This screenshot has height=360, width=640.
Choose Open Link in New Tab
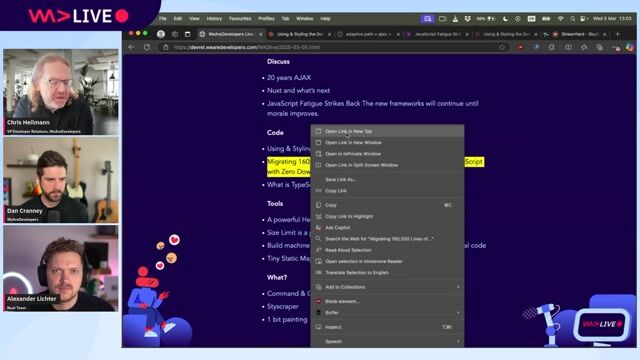pyautogui.click(x=387, y=131)
